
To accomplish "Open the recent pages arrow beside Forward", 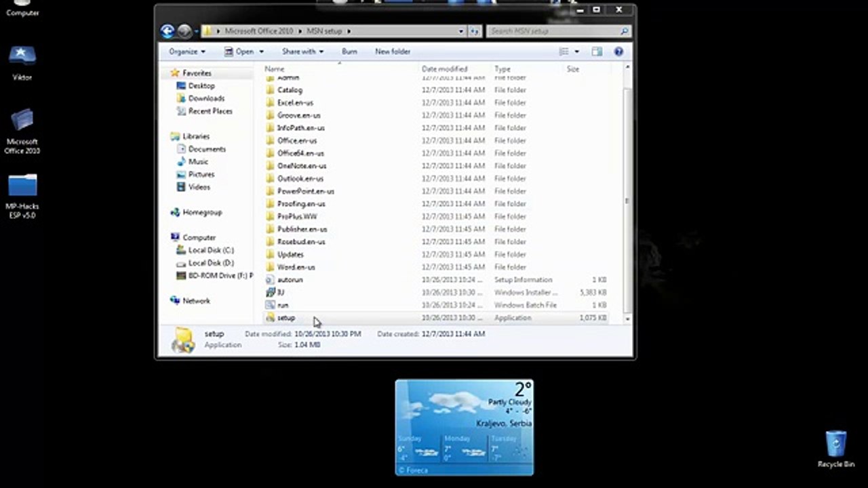I will pos(197,31).
